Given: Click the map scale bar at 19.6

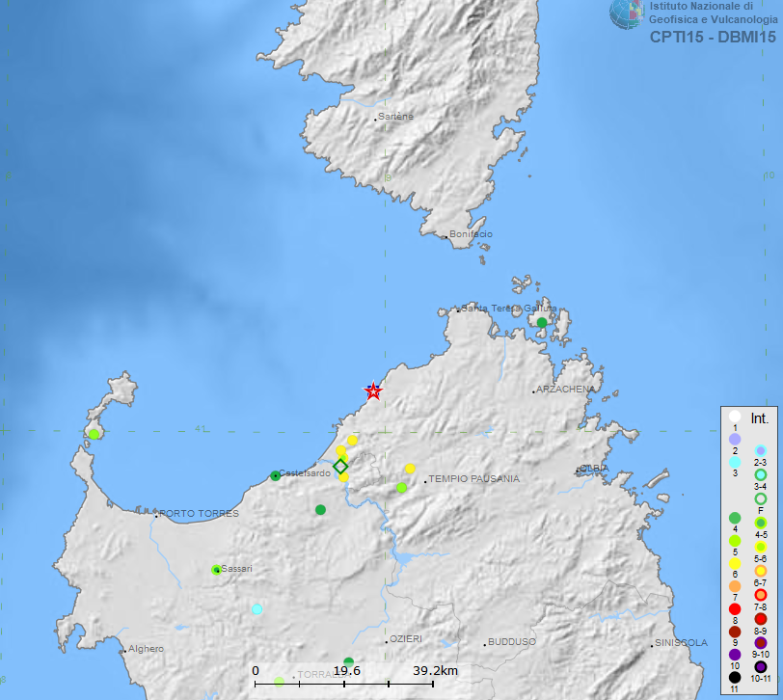Looking at the screenshot, I should pyautogui.click(x=346, y=671).
